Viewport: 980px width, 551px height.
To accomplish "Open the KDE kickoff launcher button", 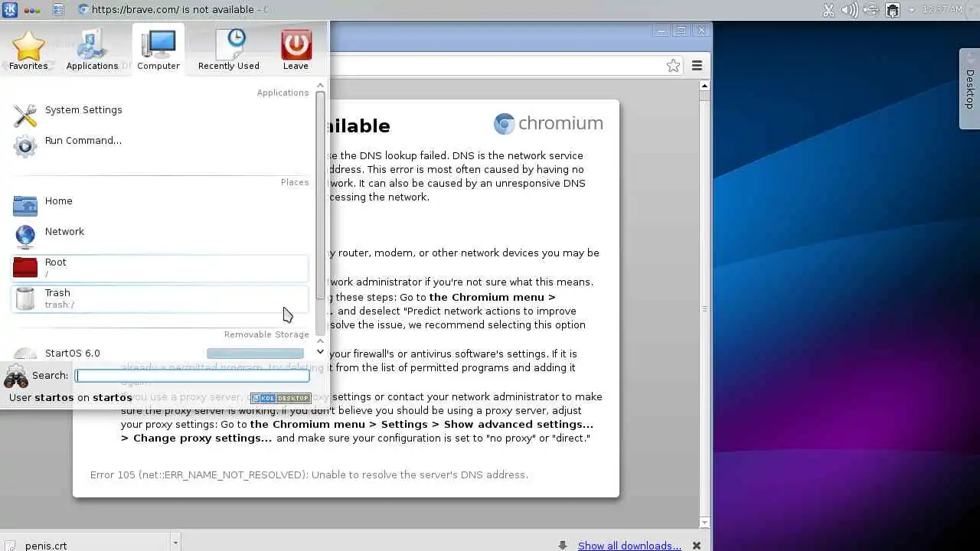I will pyautogui.click(x=10, y=10).
